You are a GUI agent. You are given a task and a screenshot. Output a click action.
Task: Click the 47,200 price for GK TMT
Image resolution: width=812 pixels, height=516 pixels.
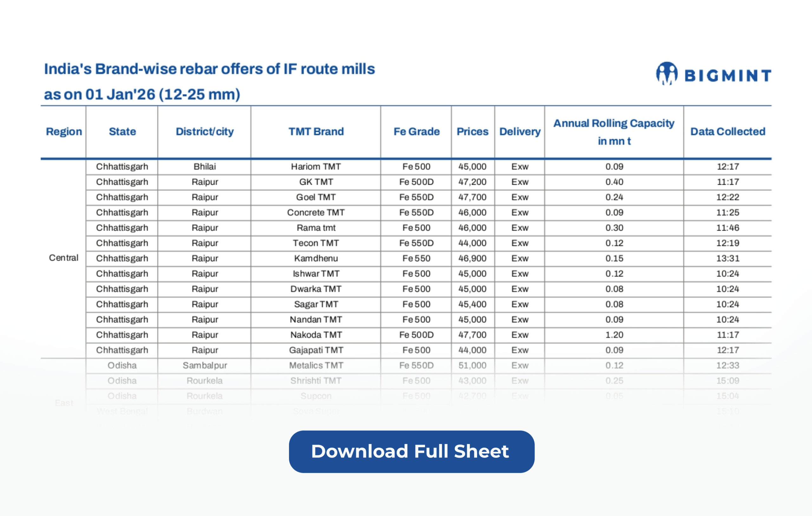click(472, 182)
